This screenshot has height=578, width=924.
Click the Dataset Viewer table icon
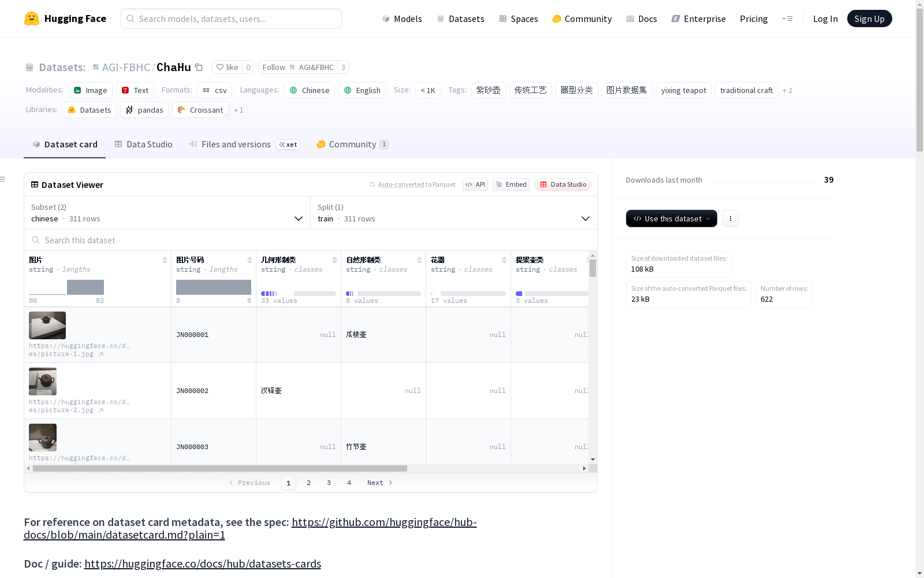tap(35, 184)
